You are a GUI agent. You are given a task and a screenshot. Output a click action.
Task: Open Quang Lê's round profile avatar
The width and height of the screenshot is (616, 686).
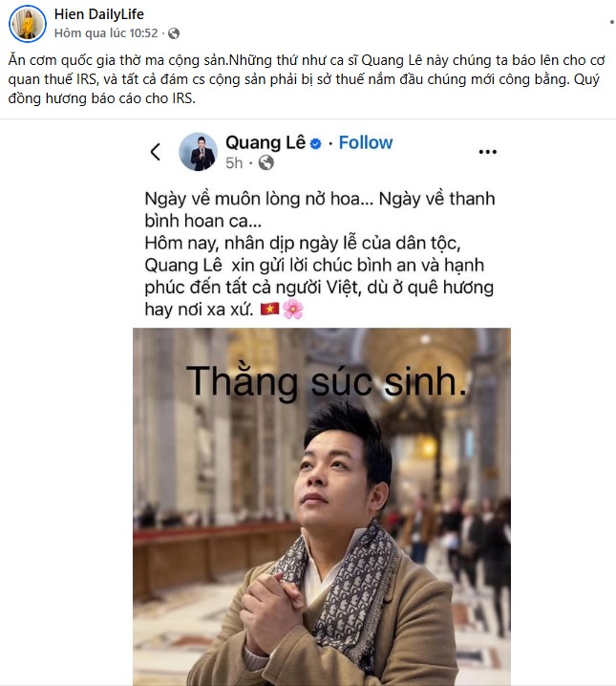pos(198,152)
